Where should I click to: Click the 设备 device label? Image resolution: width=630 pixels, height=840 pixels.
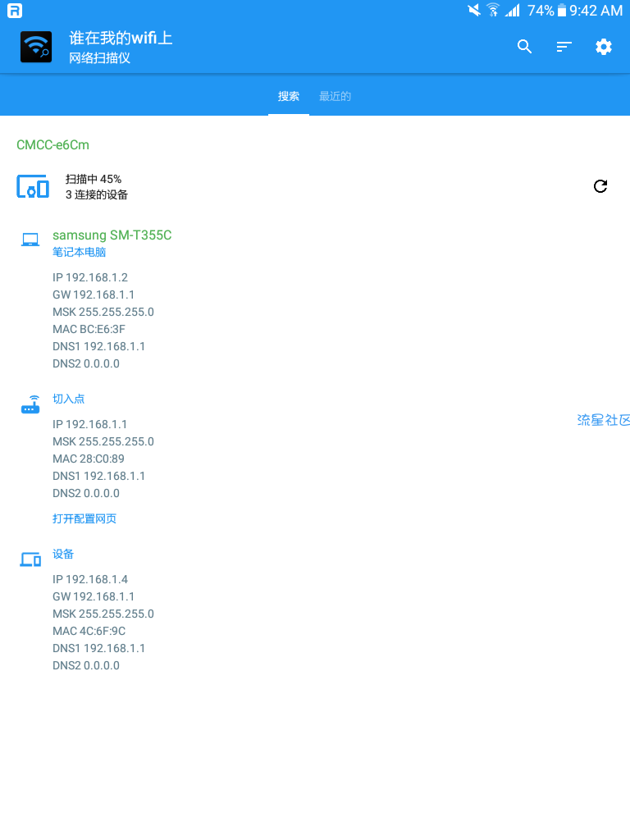tap(63, 554)
